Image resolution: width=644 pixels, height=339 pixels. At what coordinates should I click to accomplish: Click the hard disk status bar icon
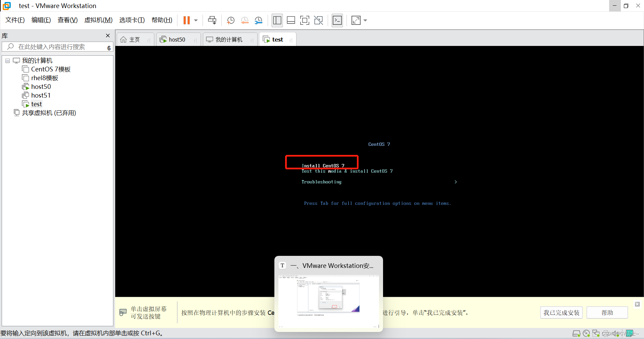[x=576, y=333]
